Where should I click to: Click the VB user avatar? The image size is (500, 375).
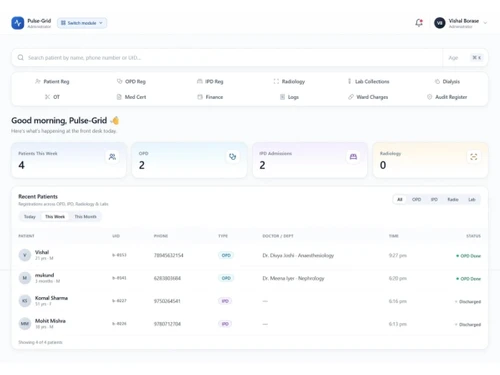(x=440, y=23)
